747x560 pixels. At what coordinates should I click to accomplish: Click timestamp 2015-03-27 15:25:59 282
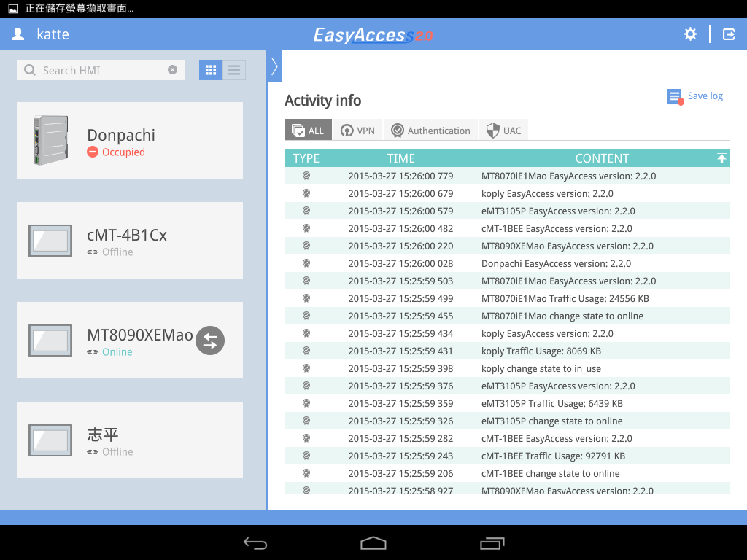(x=400, y=438)
